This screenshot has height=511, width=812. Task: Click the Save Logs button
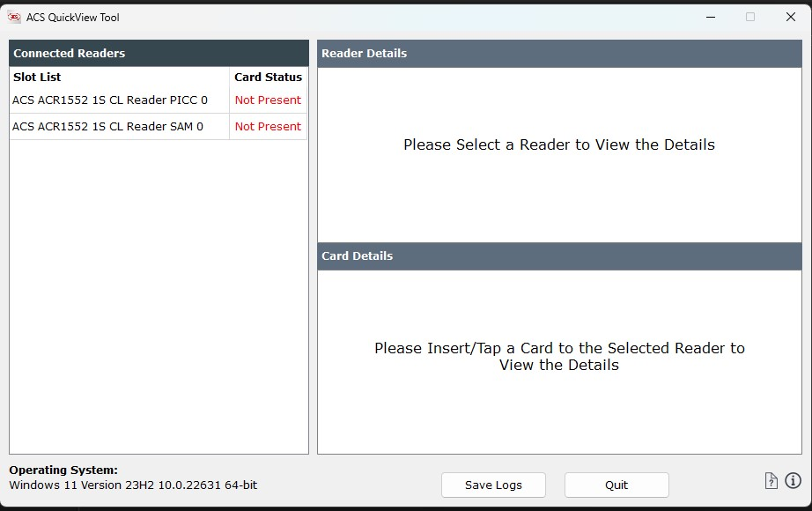pyautogui.click(x=493, y=485)
